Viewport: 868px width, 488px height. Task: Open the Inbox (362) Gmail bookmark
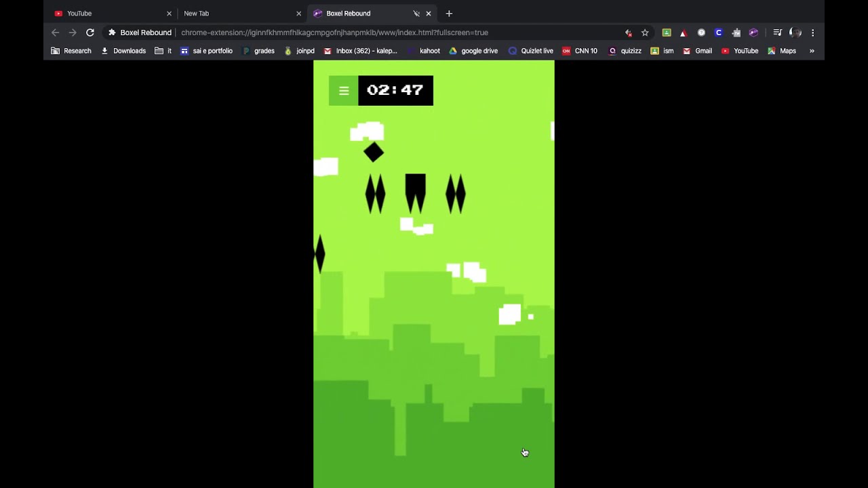(361, 51)
